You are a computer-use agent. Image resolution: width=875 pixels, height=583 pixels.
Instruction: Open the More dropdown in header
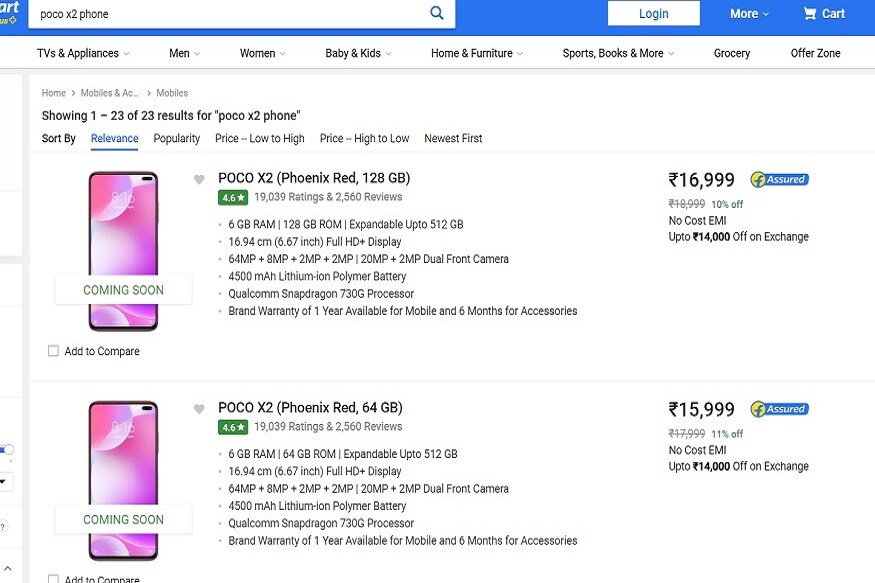pos(749,13)
